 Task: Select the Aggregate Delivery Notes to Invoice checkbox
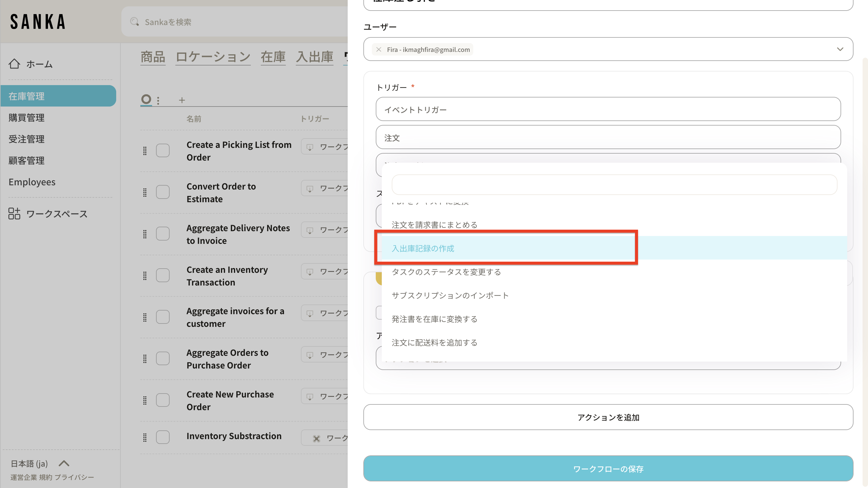(x=163, y=234)
